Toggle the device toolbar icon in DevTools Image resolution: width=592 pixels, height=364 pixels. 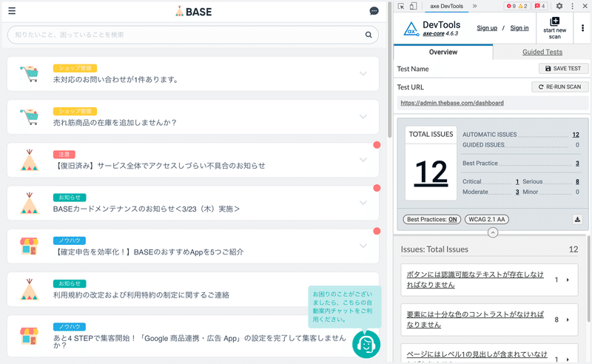point(414,6)
